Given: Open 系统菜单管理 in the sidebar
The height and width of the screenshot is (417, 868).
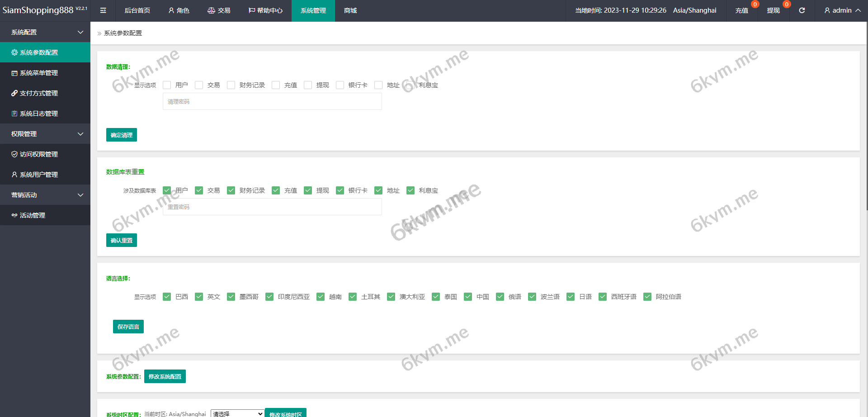Looking at the screenshot, I should point(38,73).
